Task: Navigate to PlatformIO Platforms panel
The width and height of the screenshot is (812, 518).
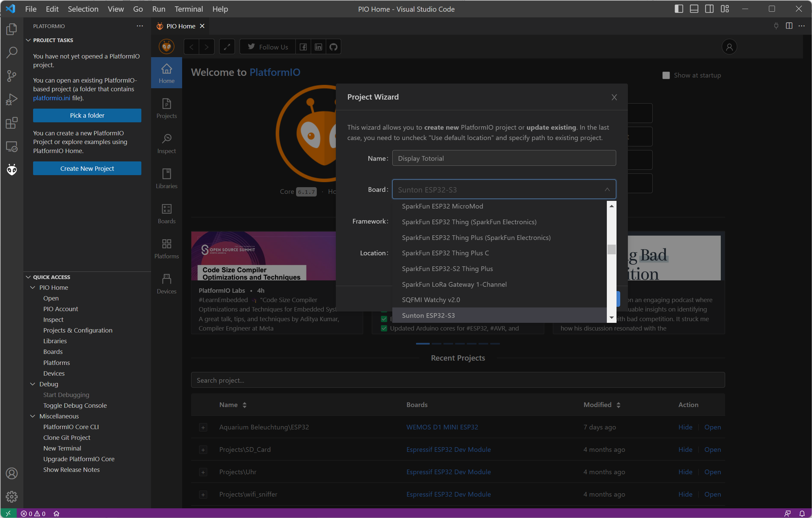Action: (166, 249)
